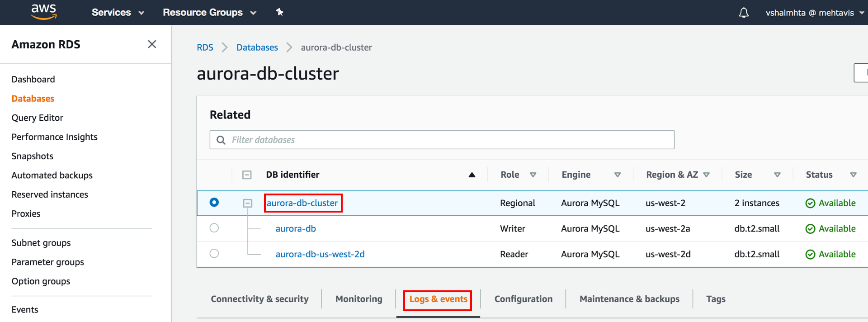
Task: Open Engine column filter arrow
Action: 618,175
